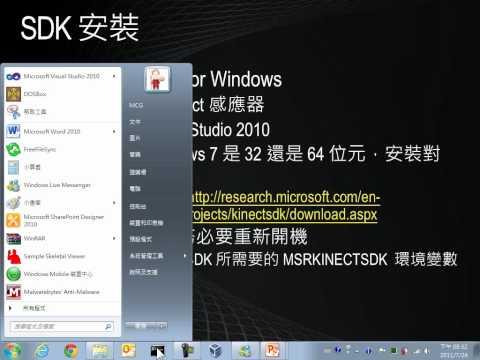Click the volume speaker tray icon
This screenshot has width=480, height=360.
(427, 351)
